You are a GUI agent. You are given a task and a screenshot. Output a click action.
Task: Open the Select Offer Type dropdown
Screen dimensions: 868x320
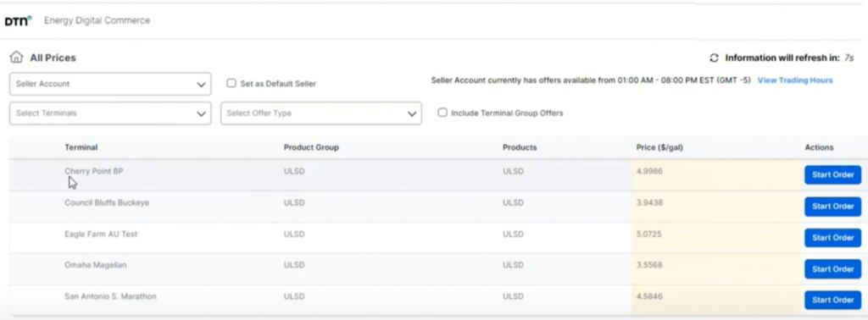pos(321,113)
